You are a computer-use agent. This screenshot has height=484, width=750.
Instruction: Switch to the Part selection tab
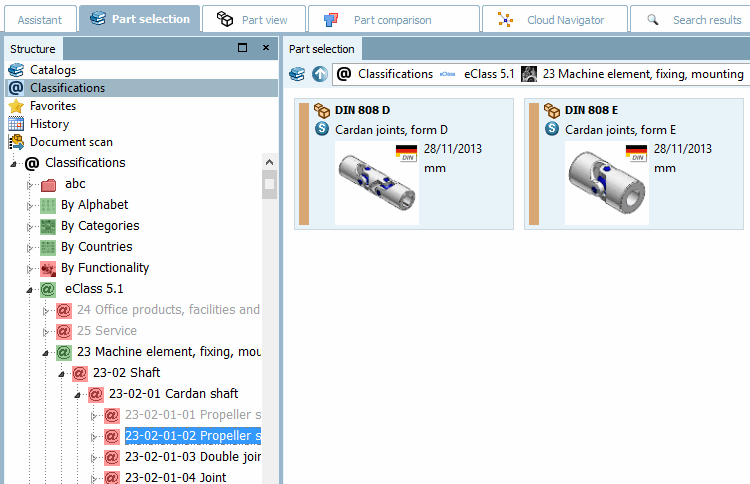click(140, 19)
